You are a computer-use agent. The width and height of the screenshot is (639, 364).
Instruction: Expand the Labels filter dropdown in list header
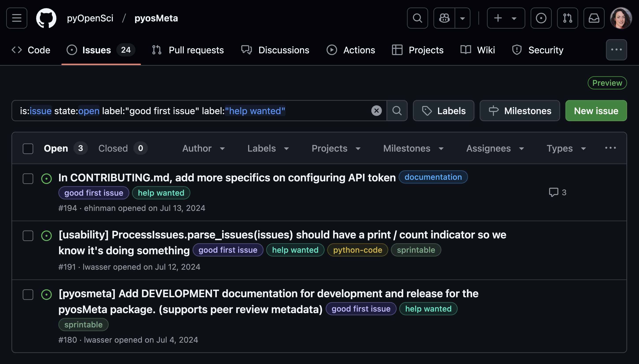[268, 149]
